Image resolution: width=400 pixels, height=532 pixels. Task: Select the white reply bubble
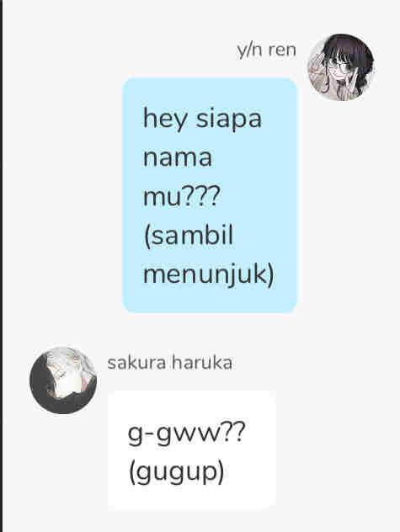[192, 450]
